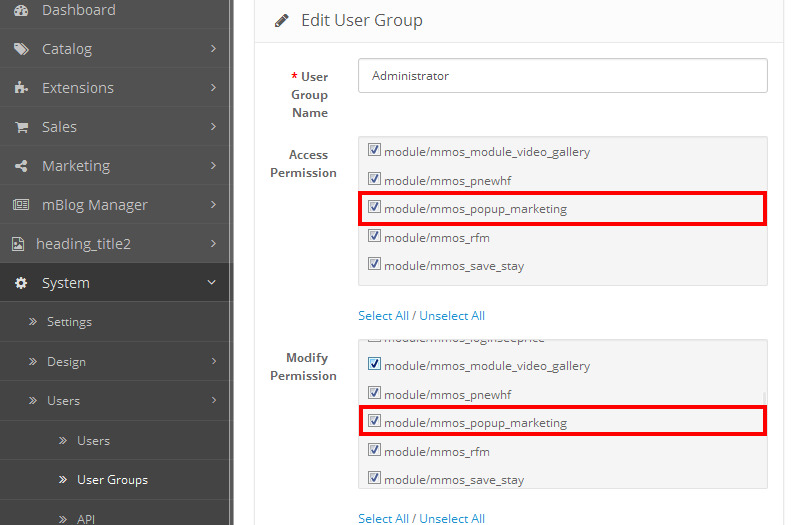Click the User Group Name input field
The width and height of the screenshot is (800, 525).
(x=563, y=76)
